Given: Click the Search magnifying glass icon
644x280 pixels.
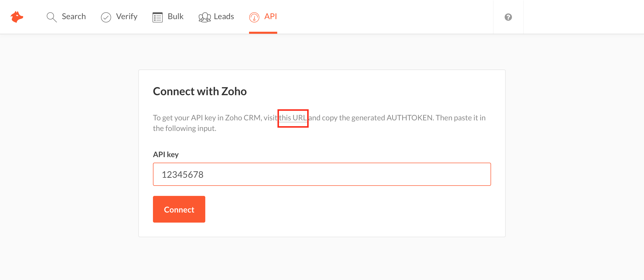Looking at the screenshot, I should click(52, 17).
